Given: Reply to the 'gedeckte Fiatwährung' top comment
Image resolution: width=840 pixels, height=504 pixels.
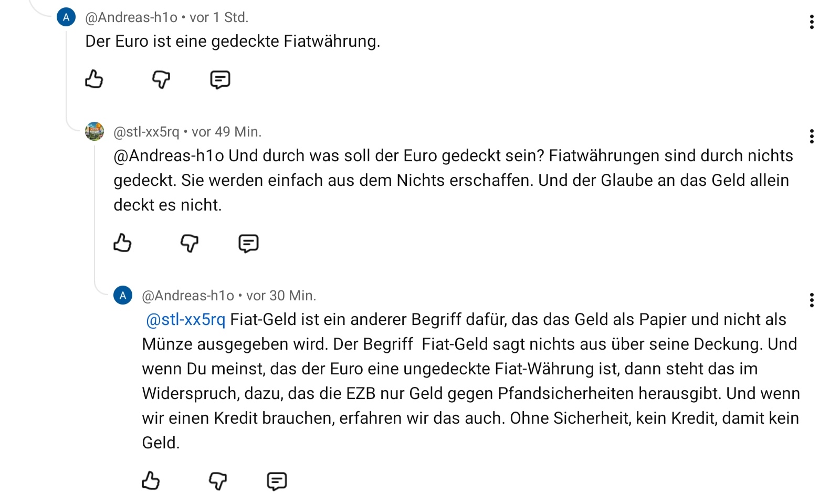Looking at the screenshot, I should [220, 79].
